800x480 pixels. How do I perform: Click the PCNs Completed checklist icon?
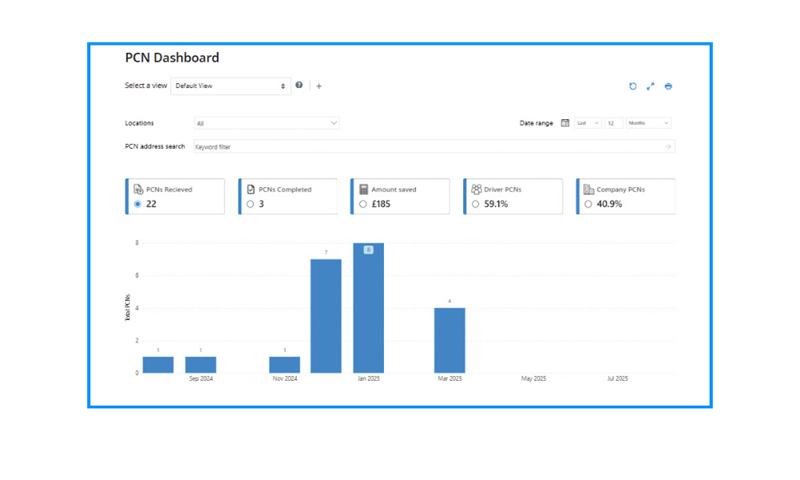click(x=251, y=189)
